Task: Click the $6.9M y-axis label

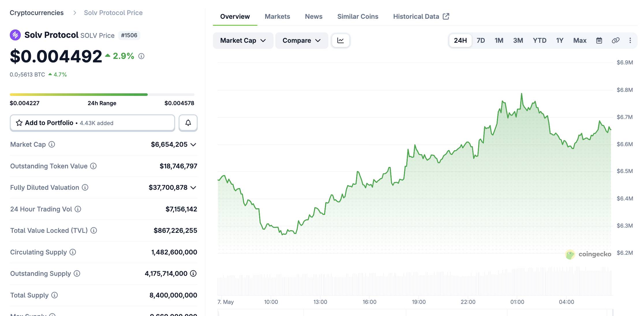Action: [625, 62]
